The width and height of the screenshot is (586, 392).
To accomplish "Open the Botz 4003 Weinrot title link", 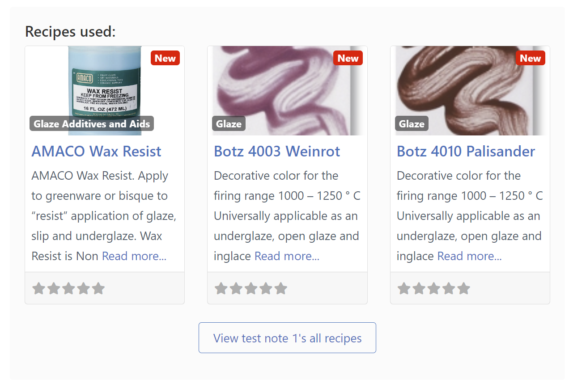I will pyautogui.click(x=277, y=152).
